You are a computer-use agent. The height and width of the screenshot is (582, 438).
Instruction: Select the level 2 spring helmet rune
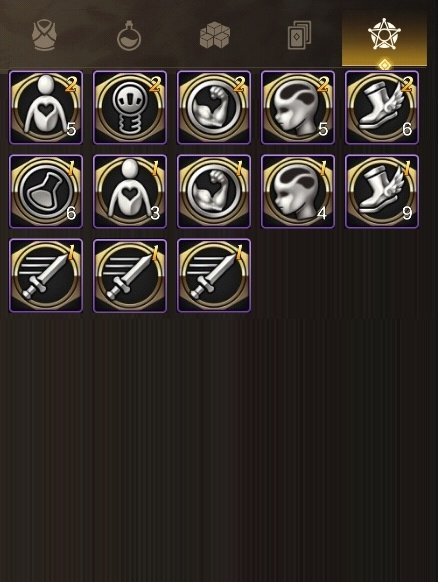click(130, 108)
